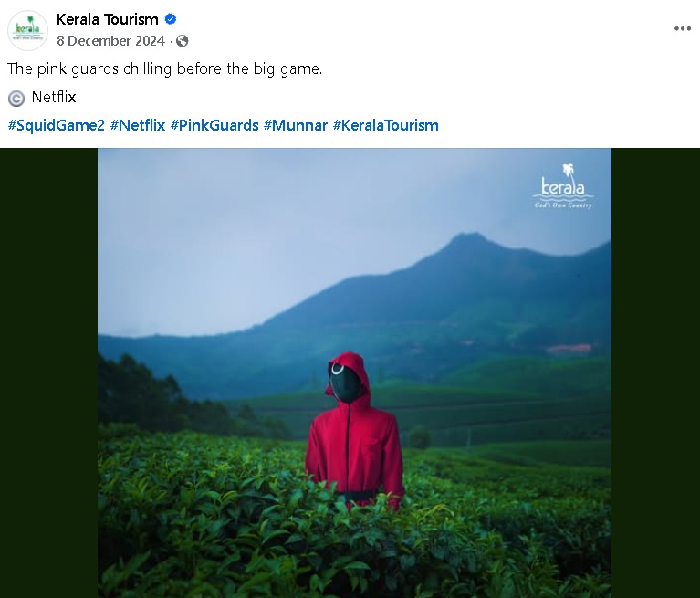Click the dark left margin beside photo
The height and width of the screenshot is (598, 700).
pos(48,372)
